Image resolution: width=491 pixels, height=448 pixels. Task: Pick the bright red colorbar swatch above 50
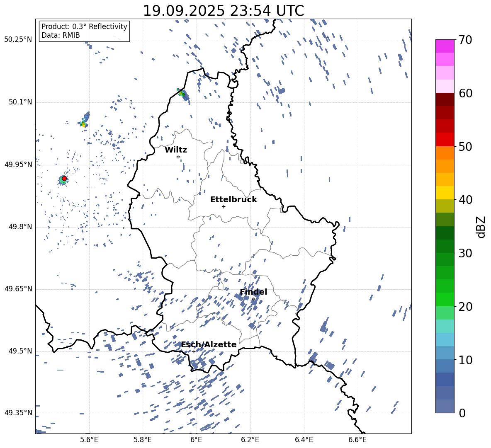tap(445, 140)
